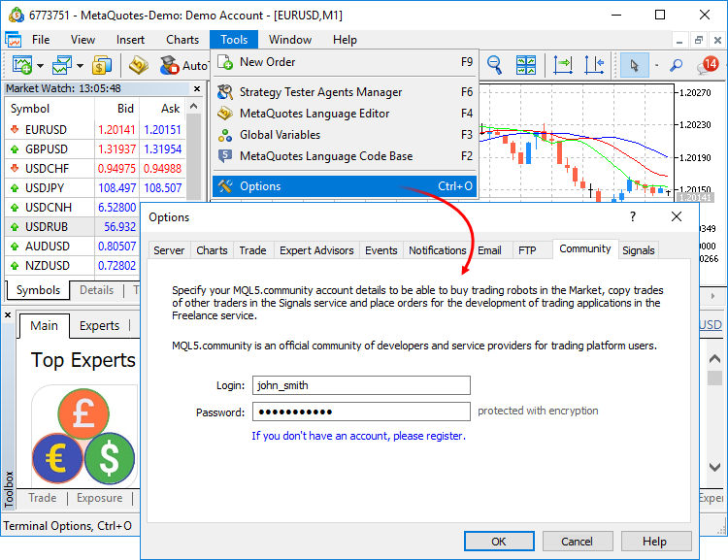Switch to the Expert Advisors tab

tap(316, 250)
